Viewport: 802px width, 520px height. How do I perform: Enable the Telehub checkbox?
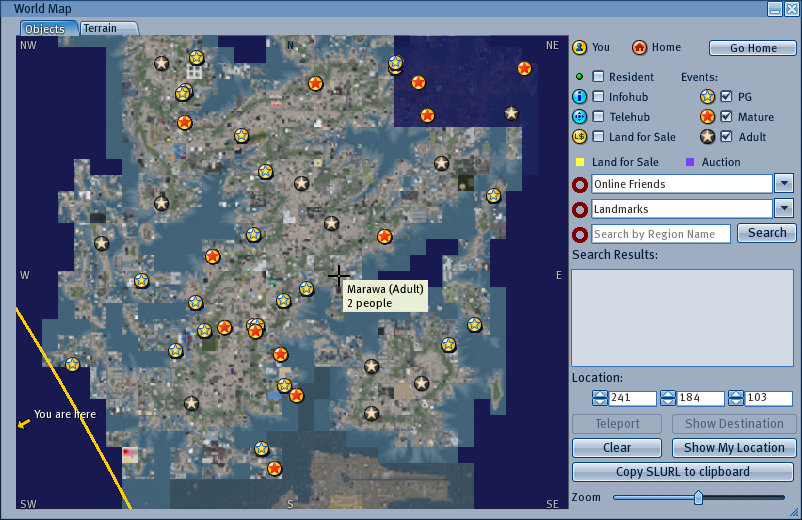point(598,117)
